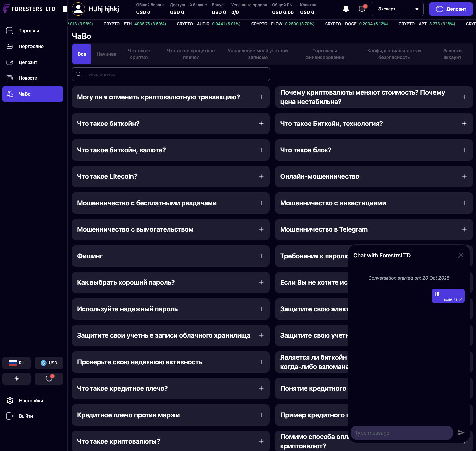476x451 pixels.
Task: Select 'Что такое Крипто?' tab
Action: pyautogui.click(x=139, y=54)
